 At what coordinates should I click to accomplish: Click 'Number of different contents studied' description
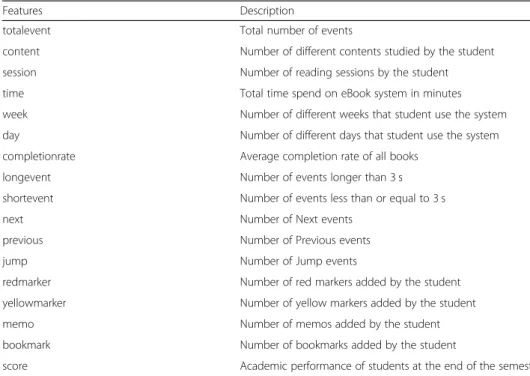pyautogui.click(x=367, y=51)
